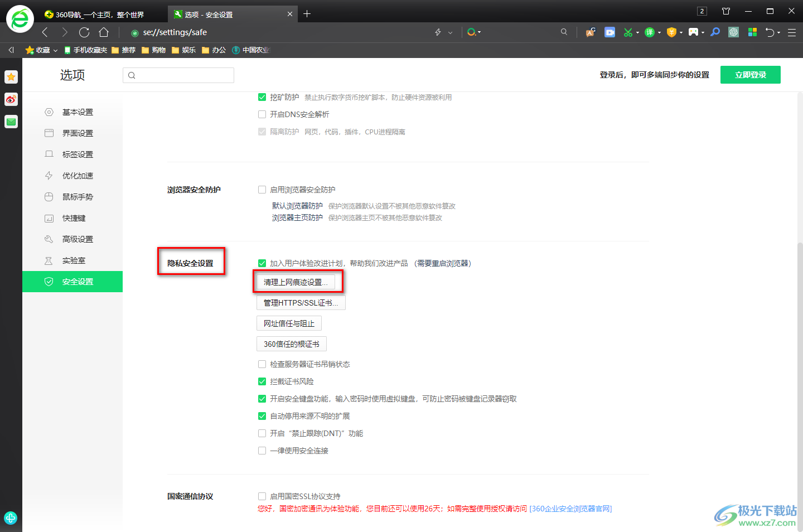This screenshot has height=532, width=803.
Task: Expand the yellow shield dropdown arrow
Action: (681, 32)
